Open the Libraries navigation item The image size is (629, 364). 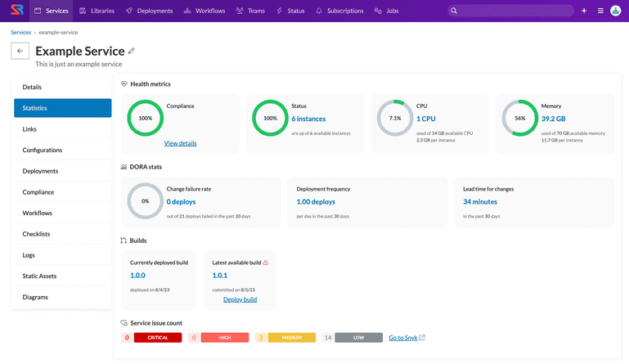[x=97, y=11]
